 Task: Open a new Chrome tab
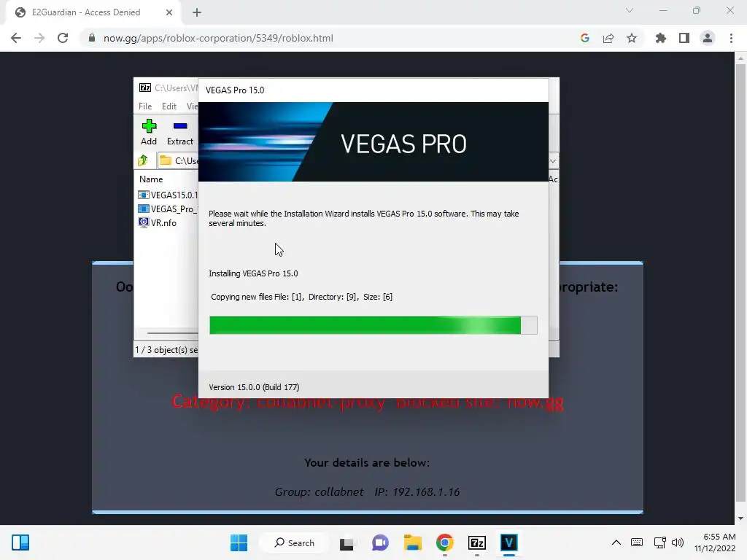197,12
